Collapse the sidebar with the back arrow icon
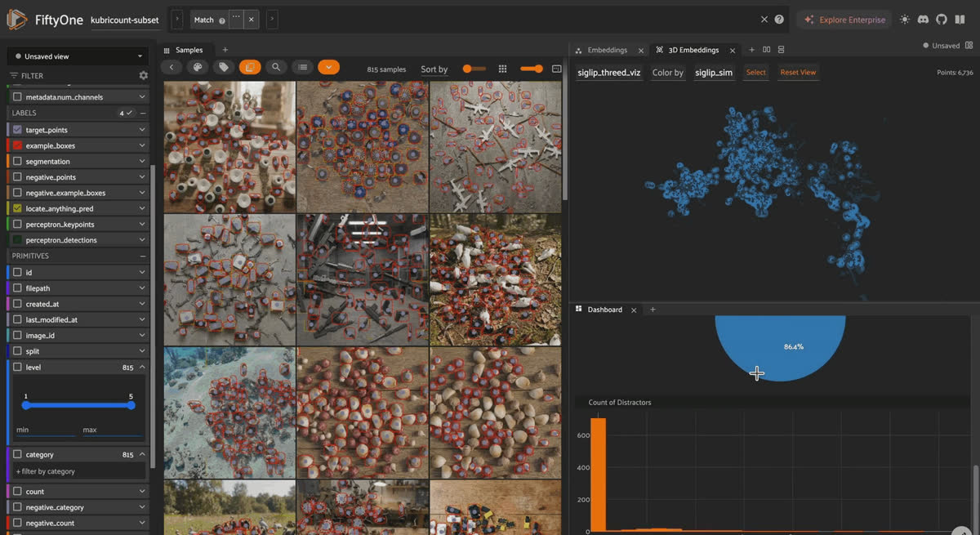 [x=171, y=68]
